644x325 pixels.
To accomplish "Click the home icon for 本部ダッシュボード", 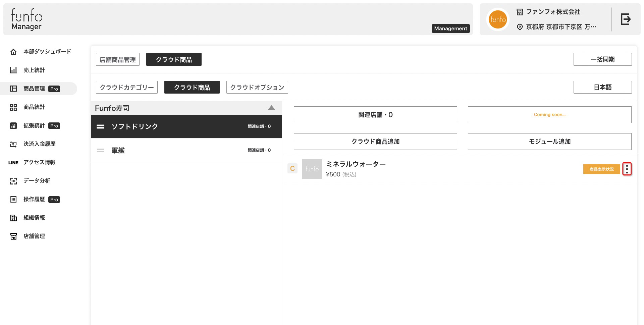I will [x=13, y=52].
